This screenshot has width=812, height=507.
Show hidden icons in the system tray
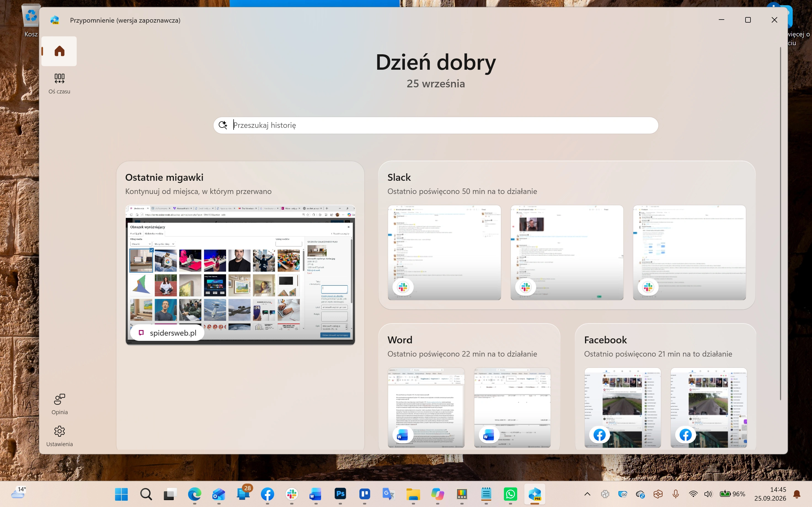[587, 494]
